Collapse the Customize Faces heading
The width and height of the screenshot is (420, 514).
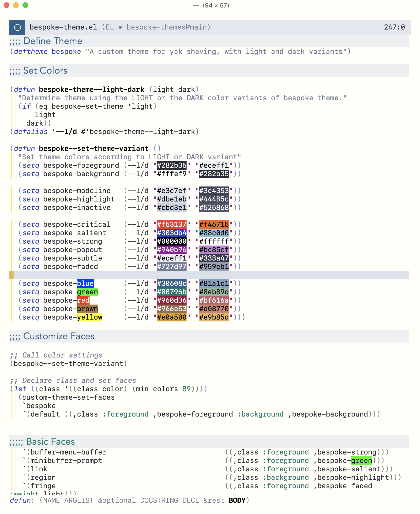(52, 336)
